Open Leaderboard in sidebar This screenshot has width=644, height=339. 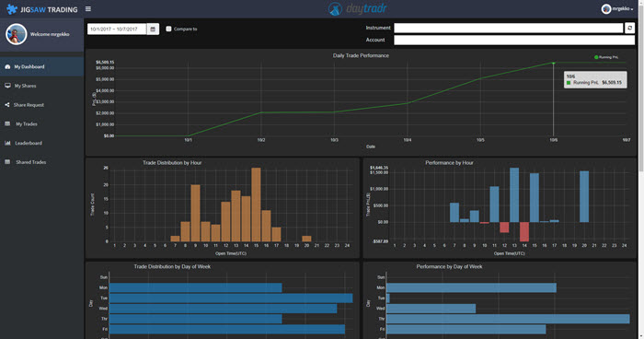click(42, 143)
